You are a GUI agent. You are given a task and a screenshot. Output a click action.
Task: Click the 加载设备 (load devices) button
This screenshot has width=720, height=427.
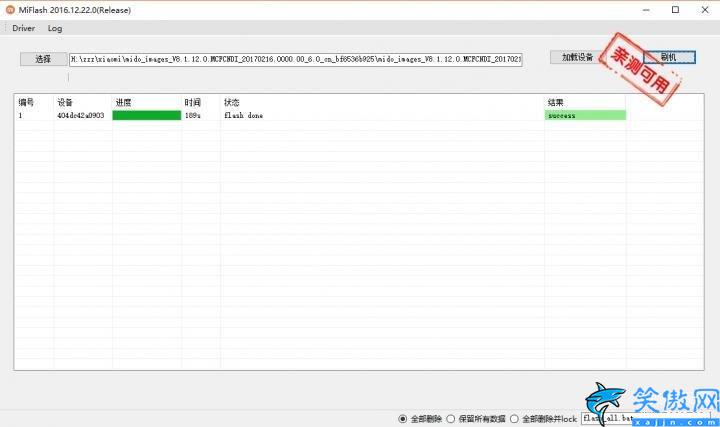(577, 57)
